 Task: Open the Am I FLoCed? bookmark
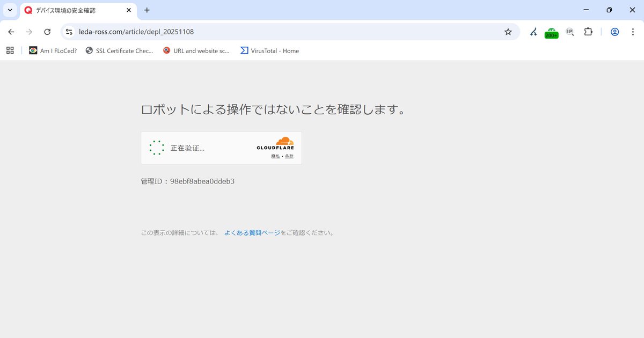coord(53,51)
